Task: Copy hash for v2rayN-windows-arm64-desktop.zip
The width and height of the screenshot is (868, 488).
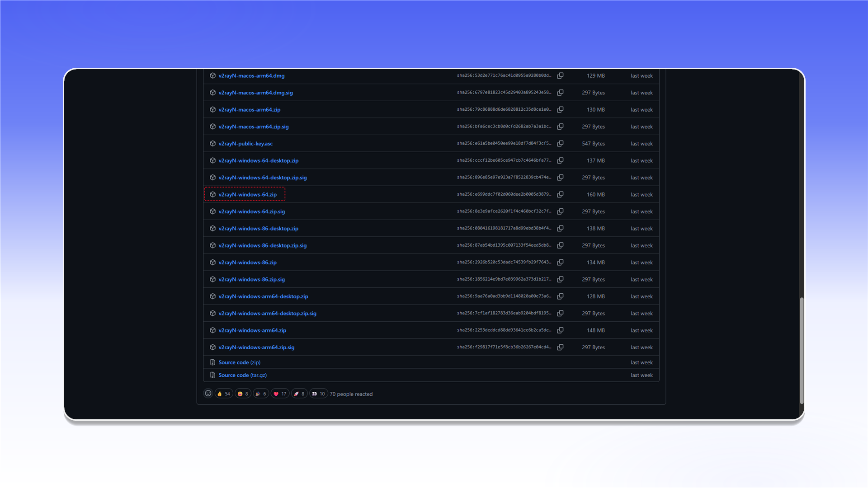Action: (x=560, y=296)
